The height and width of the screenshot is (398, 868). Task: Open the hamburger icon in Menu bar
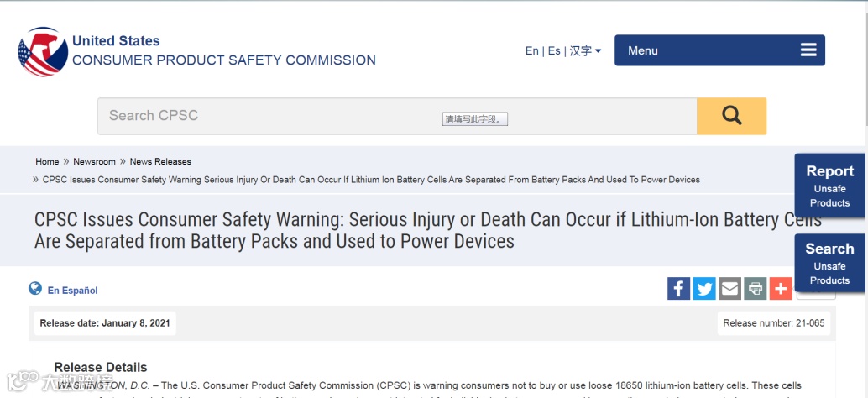[808, 50]
